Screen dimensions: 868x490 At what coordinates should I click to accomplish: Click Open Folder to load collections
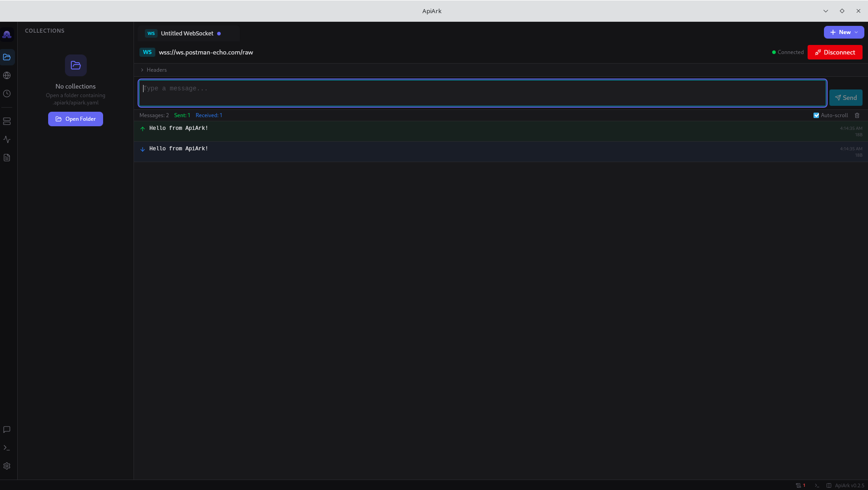(x=75, y=119)
